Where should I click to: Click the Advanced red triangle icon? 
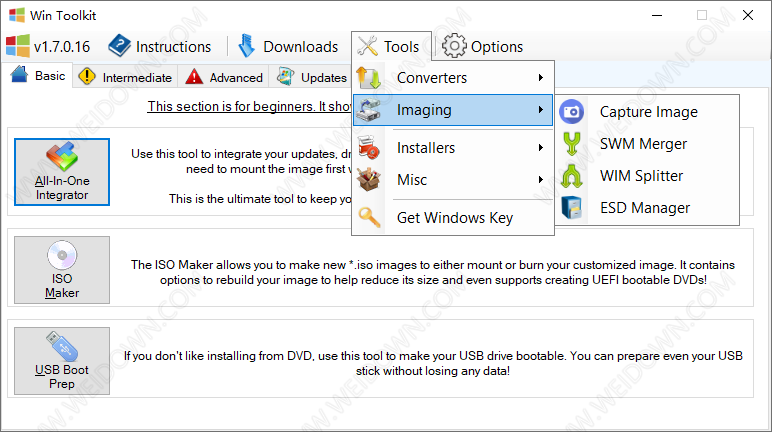click(194, 76)
